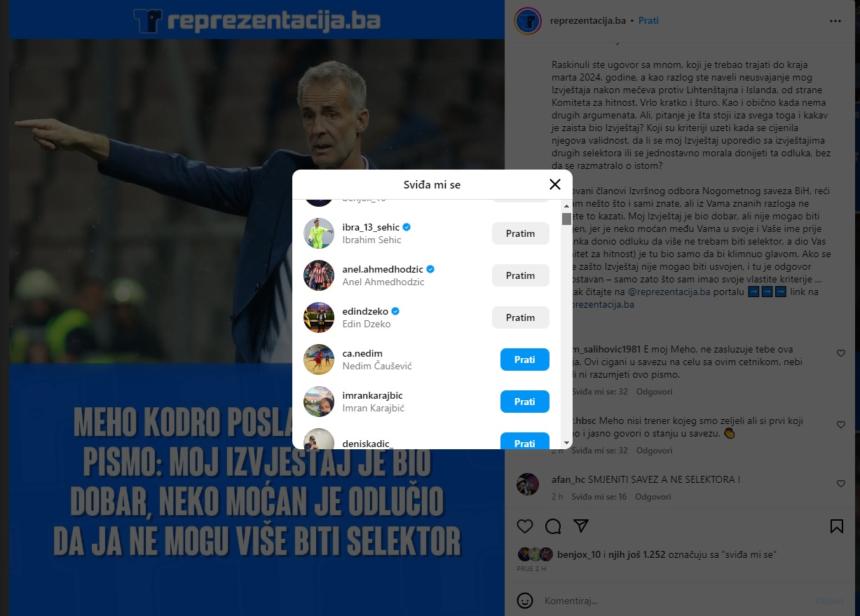Reply to afan_hc's comment via Odgovori
The image size is (860, 616).
click(653, 496)
